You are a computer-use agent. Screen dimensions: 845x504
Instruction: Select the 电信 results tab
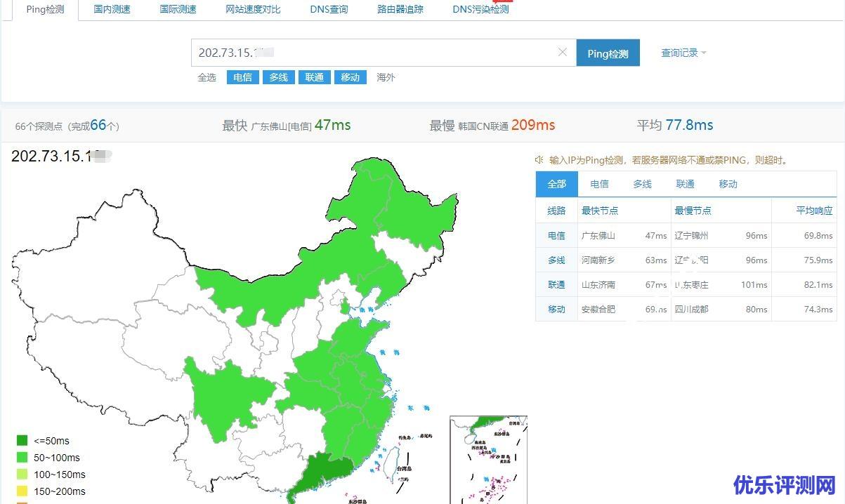(600, 184)
